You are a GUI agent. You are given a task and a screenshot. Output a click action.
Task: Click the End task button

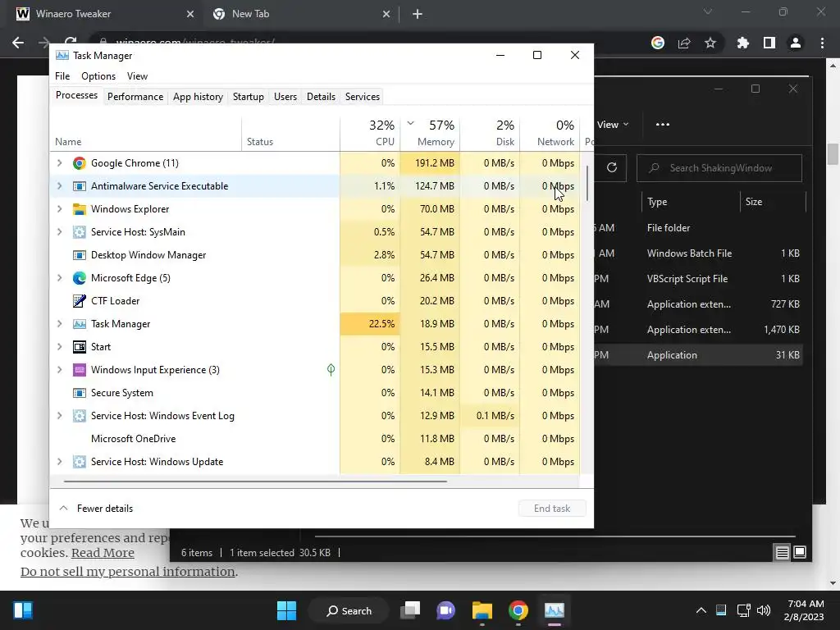552,509
